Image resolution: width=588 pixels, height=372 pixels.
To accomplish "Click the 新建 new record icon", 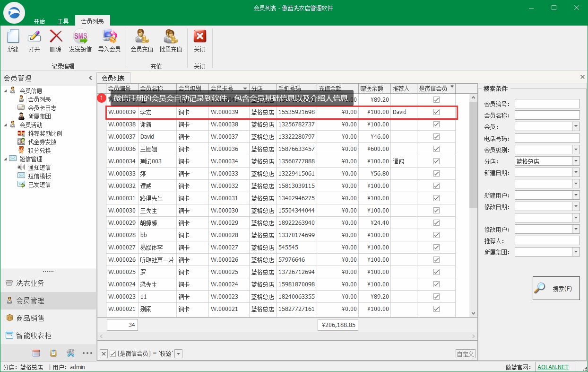I will [x=13, y=36].
